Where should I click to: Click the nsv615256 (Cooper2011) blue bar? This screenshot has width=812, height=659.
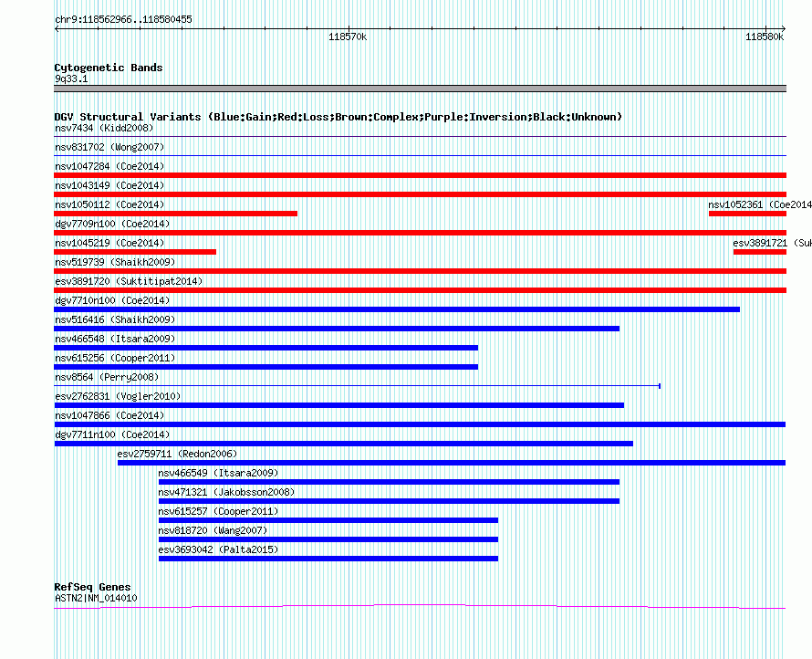pos(265,367)
